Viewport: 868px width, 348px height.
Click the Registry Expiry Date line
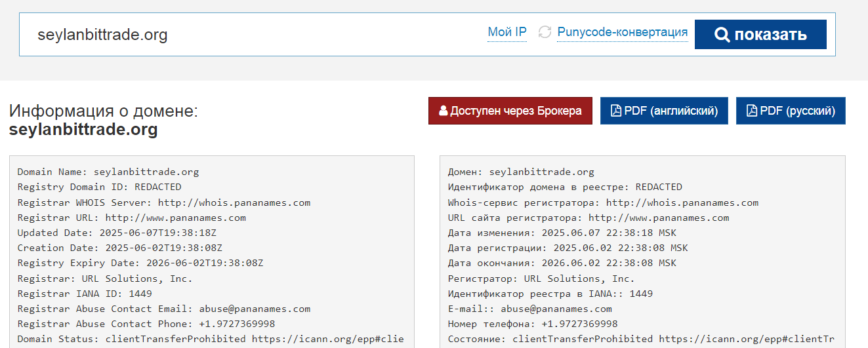coord(140,263)
